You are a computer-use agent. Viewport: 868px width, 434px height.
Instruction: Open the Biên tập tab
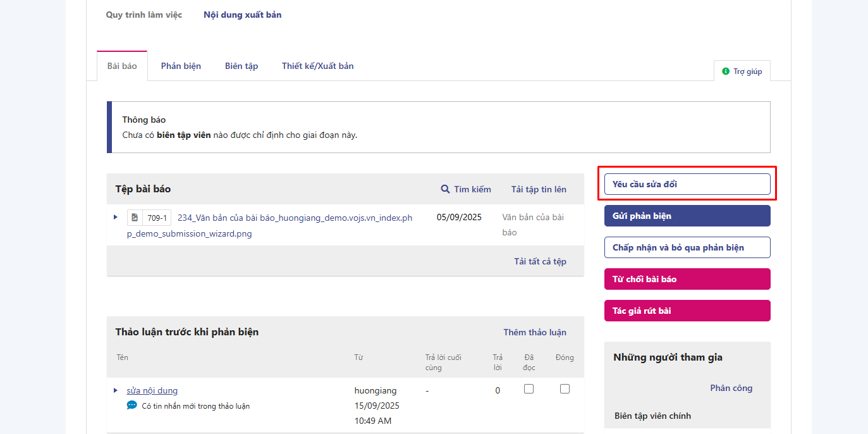pyautogui.click(x=241, y=66)
